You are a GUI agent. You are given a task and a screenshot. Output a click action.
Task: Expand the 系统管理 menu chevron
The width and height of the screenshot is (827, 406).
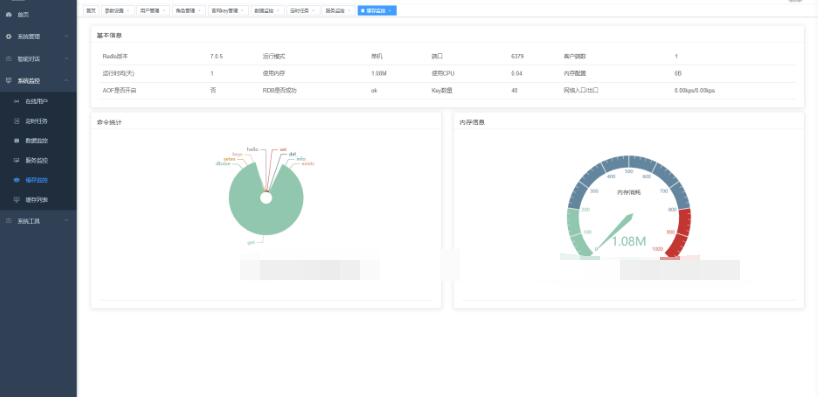tap(66, 36)
